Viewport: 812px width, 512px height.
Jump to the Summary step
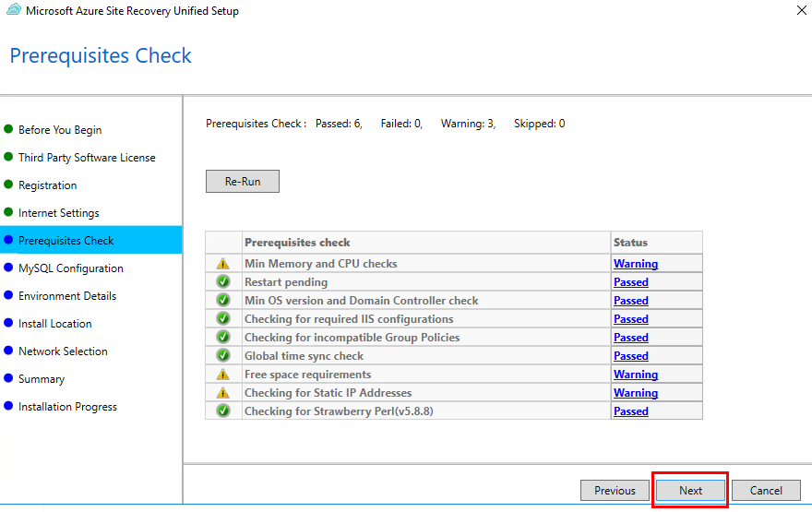pos(42,379)
